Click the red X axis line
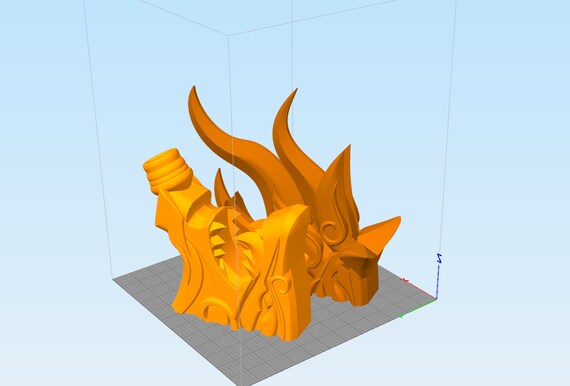The height and width of the screenshot is (386, 570). 421,289
